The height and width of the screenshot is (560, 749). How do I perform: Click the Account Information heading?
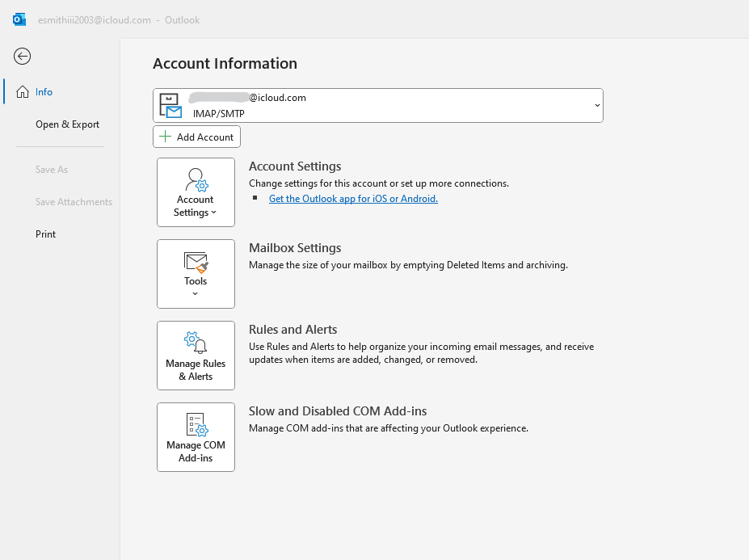click(225, 64)
